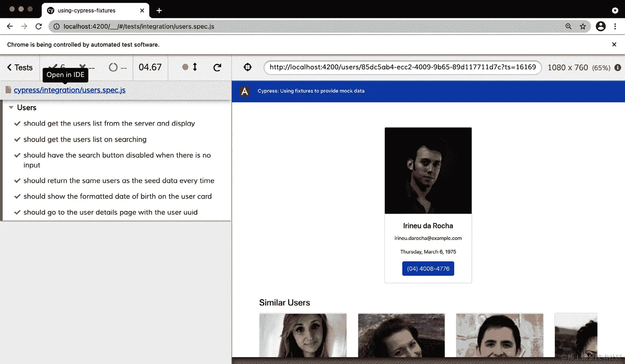Click the name Irineu da Rocha
This screenshot has height=364, width=625.
click(428, 226)
